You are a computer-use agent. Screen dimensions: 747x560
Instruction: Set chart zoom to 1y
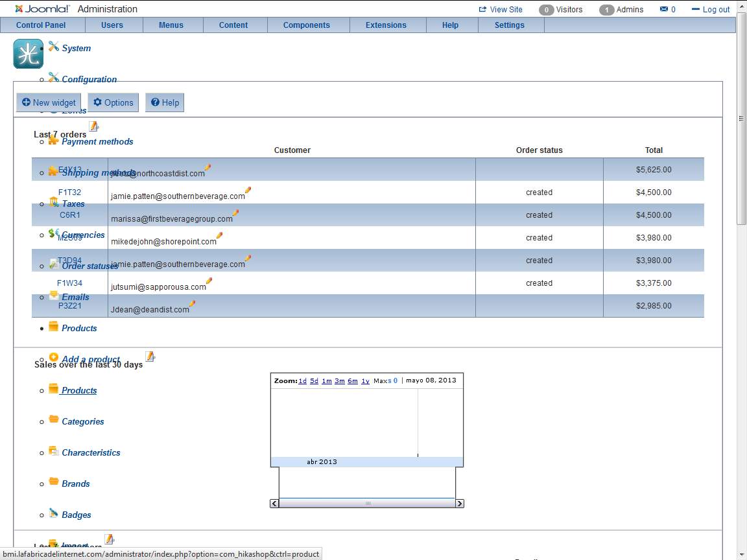365,381
